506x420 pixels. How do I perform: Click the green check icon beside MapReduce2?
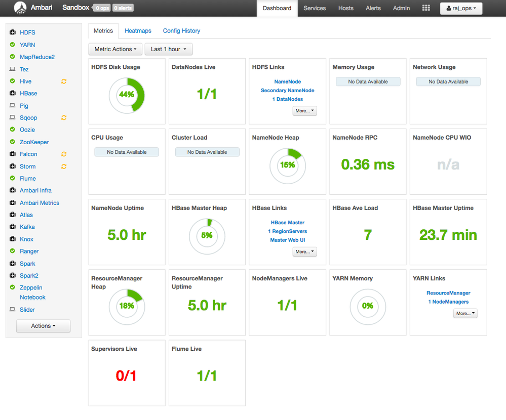(x=13, y=56)
